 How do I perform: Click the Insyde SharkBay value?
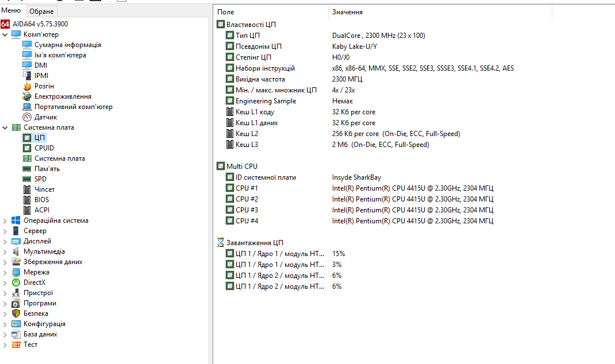tap(356, 177)
